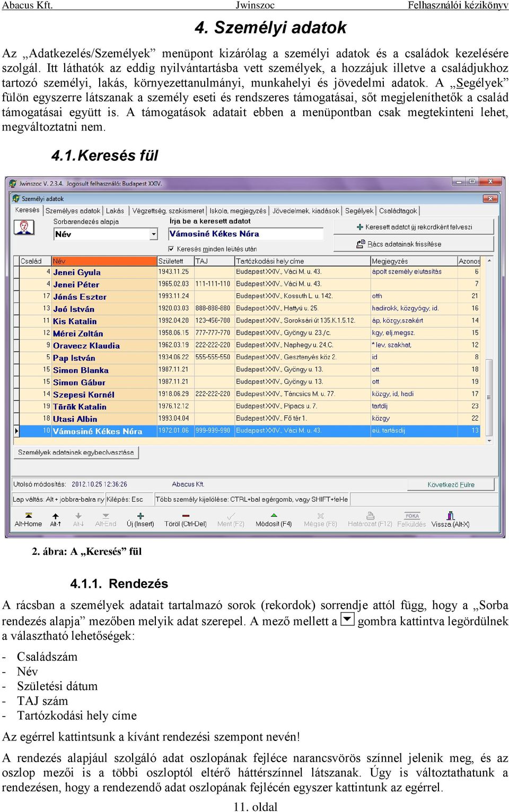
Task: Switch to the Személyes adatok tab
Action: point(73,211)
